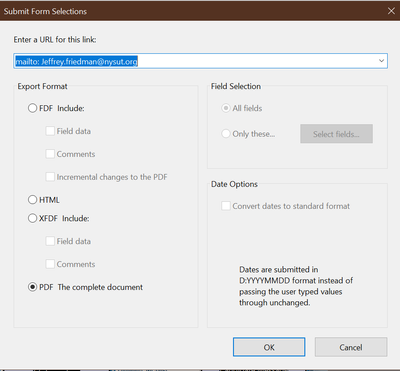Screen dimensions: 400x371
Task: Enable Convert dates to standard format
Action: pyautogui.click(x=226, y=206)
